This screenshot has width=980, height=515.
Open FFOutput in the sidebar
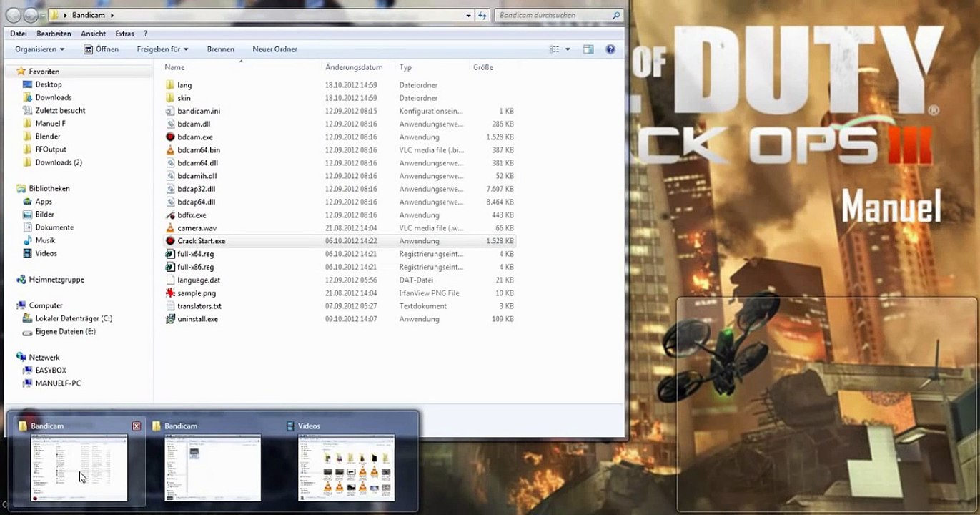tap(51, 149)
